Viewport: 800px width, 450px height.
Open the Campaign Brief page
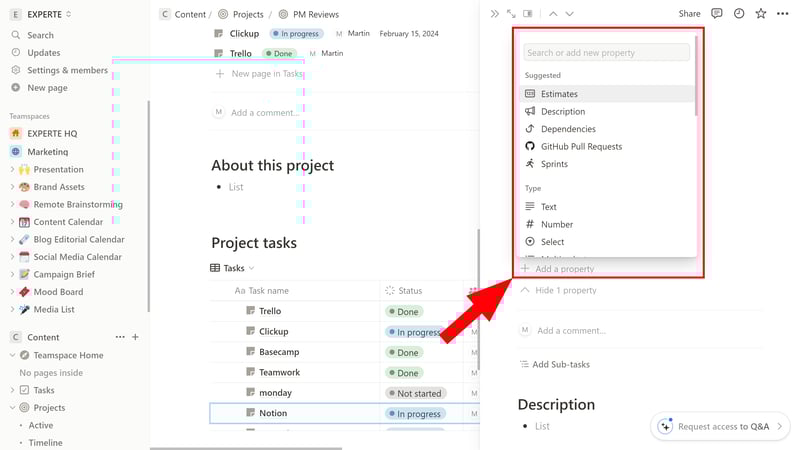point(64,274)
